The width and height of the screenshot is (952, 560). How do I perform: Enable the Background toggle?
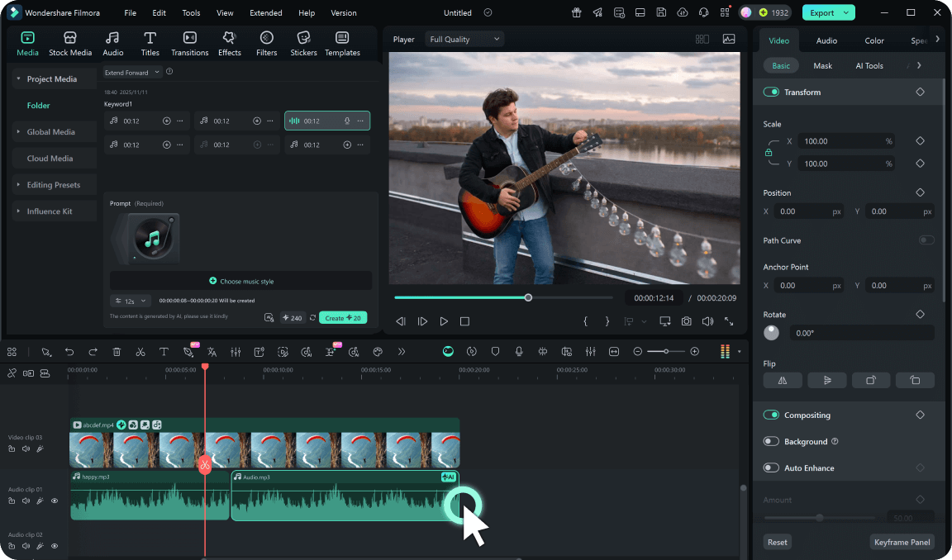[x=771, y=442]
